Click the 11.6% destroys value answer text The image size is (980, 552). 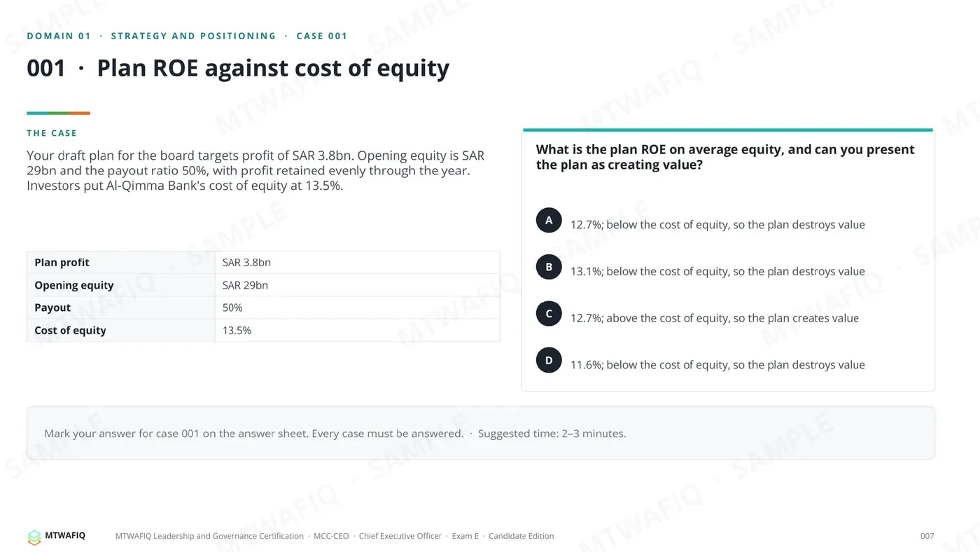717,365
